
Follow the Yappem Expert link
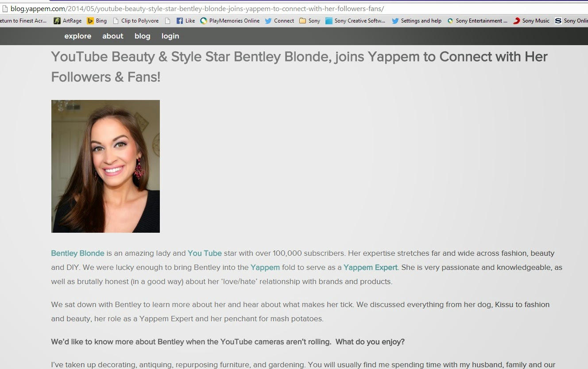click(x=371, y=267)
